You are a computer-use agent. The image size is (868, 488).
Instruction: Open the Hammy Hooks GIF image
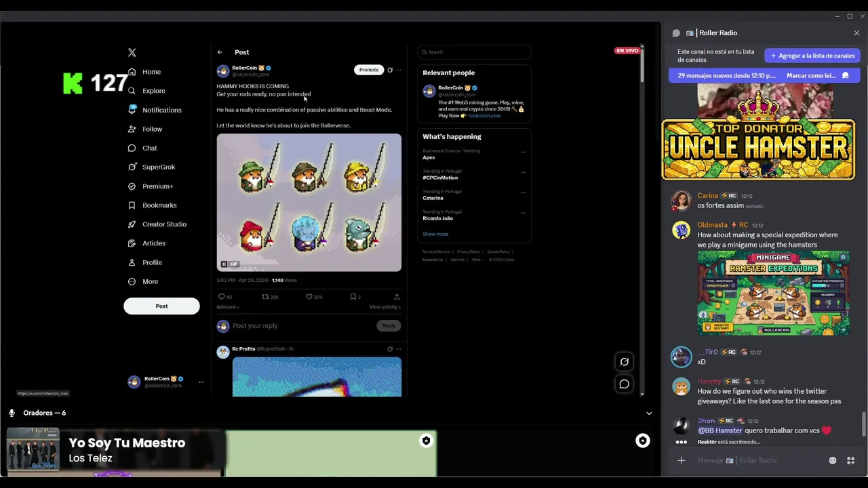[x=309, y=203]
